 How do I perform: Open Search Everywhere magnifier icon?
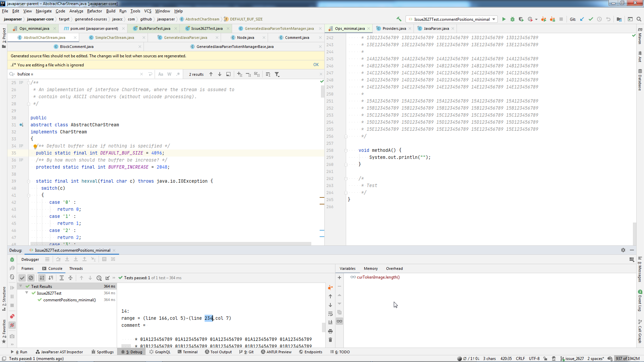pos(639,19)
